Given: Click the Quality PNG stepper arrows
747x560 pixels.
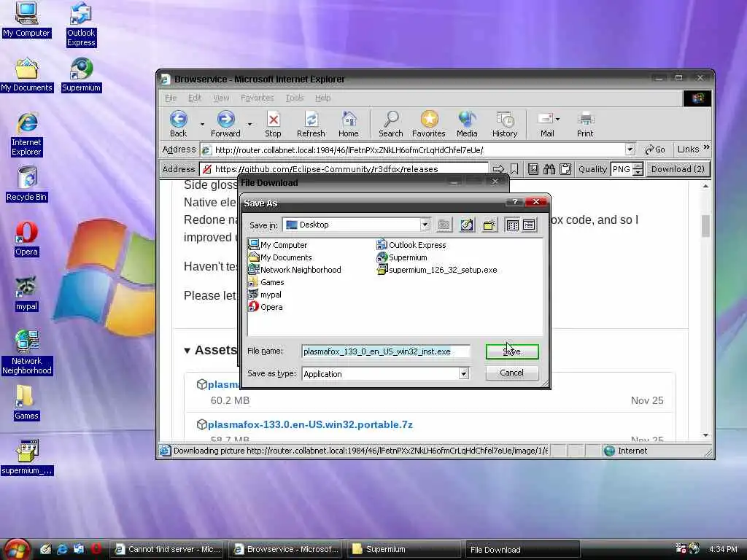Looking at the screenshot, I should pyautogui.click(x=638, y=169).
